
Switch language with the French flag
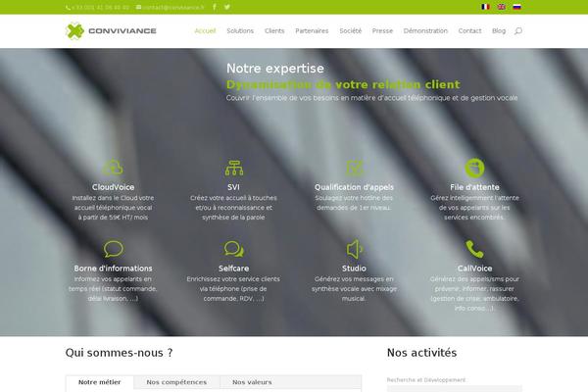tap(486, 7)
